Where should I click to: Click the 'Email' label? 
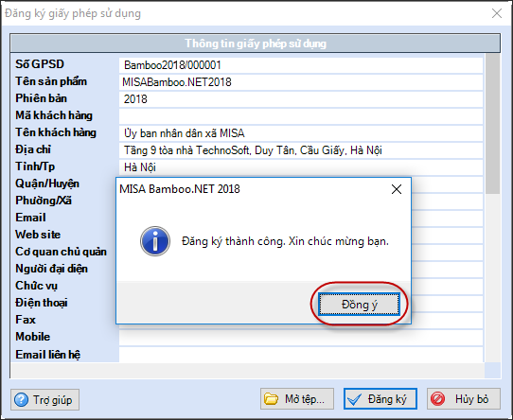pos(30,218)
